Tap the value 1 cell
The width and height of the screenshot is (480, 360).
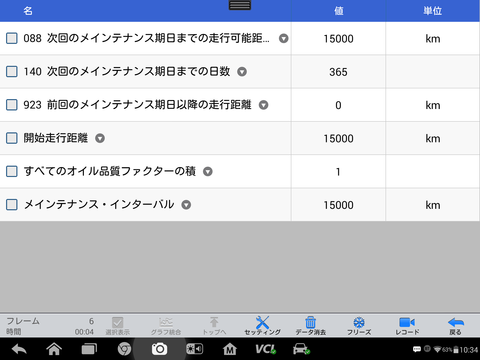tap(338, 171)
